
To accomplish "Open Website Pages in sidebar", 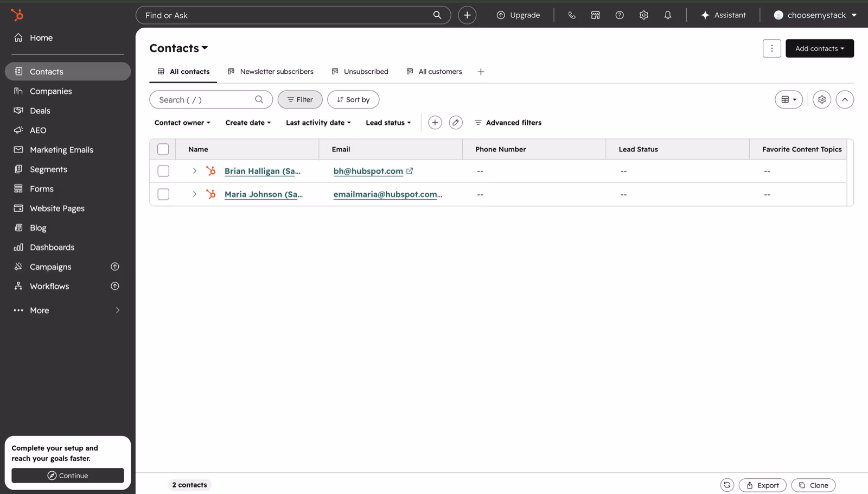I will click(68, 208).
